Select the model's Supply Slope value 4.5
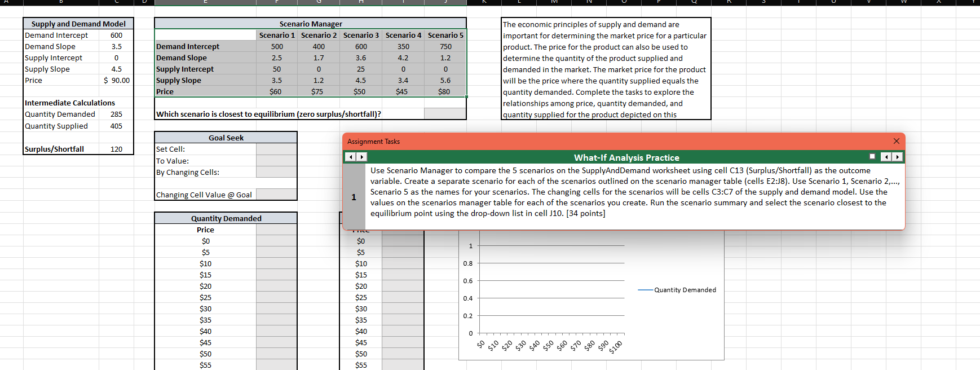980x370 pixels. point(116,69)
